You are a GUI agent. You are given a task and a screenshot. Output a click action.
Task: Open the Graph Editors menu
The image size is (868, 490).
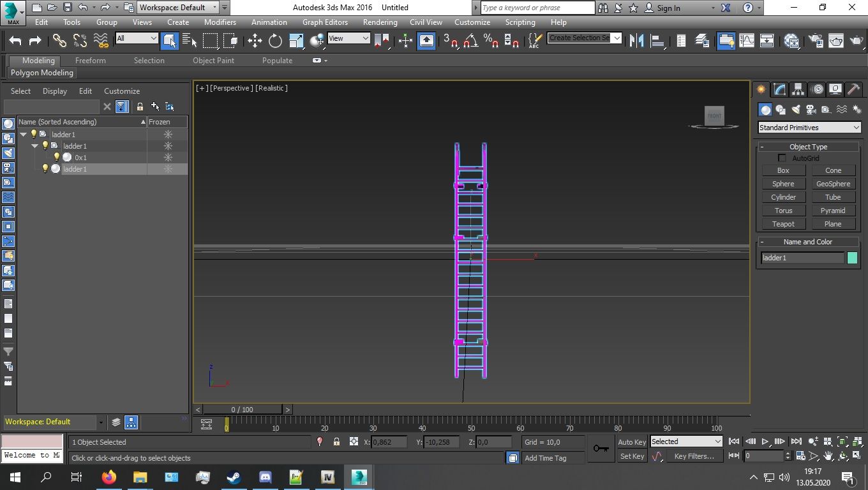(x=325, y=22)
